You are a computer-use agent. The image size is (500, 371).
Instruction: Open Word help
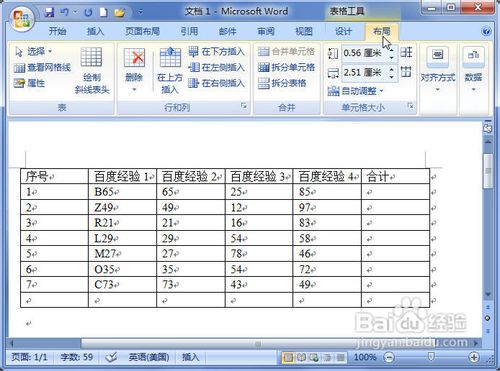[486, 31]
